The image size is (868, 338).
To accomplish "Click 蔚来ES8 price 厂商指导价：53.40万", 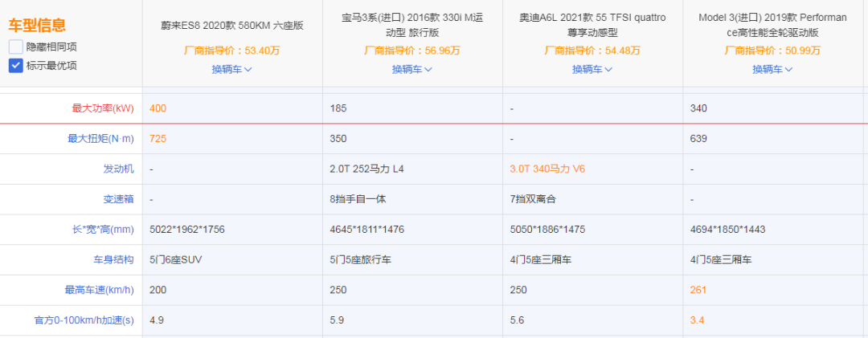I will [x=232, y=51].
